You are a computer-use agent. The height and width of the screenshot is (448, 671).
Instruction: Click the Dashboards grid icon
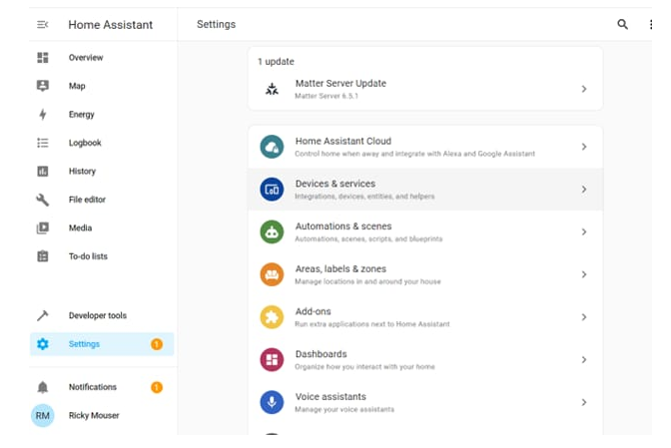coord(272,359)
